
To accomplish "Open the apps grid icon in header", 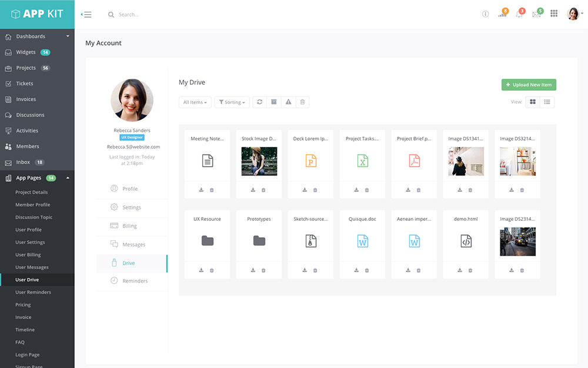I will 554,14.
